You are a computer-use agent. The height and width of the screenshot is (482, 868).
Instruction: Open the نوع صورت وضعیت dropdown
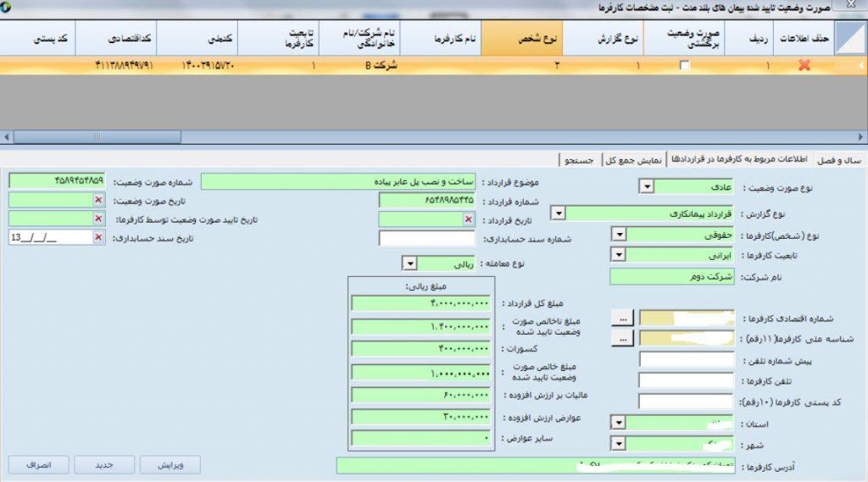(x=644, y=187)
